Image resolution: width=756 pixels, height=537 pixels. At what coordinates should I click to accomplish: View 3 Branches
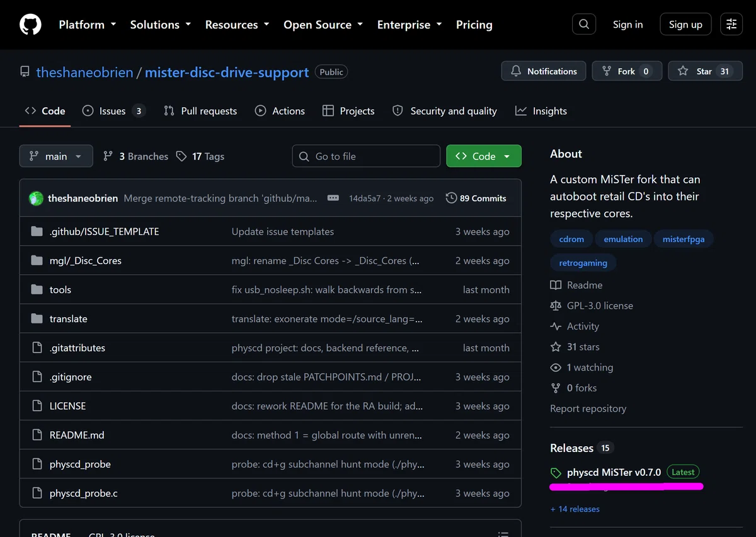[136, 156]
